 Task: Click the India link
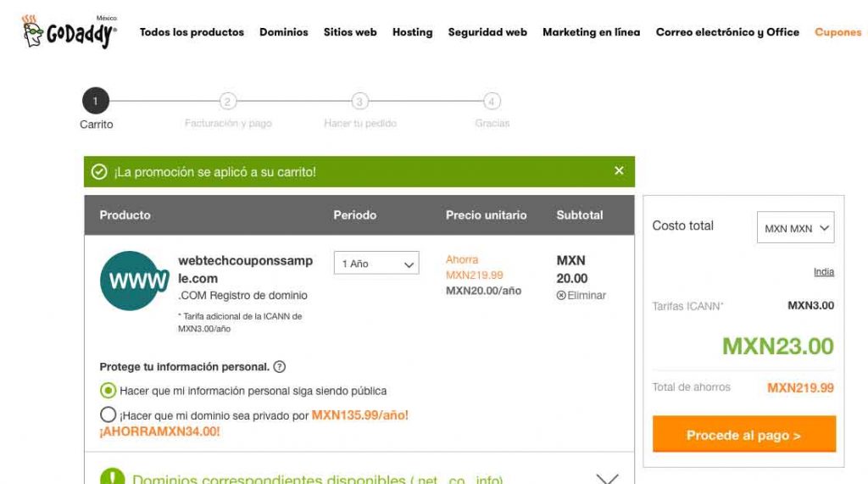[x=823, y=272]
